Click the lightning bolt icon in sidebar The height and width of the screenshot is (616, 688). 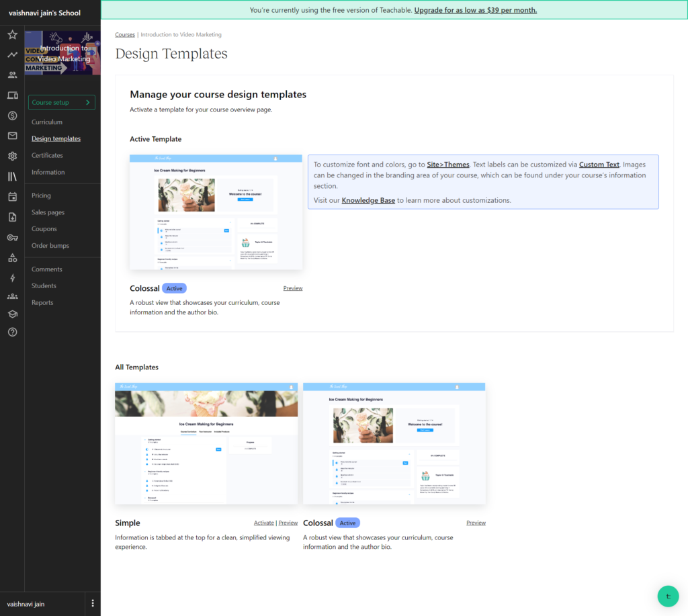tap(12, 277)
